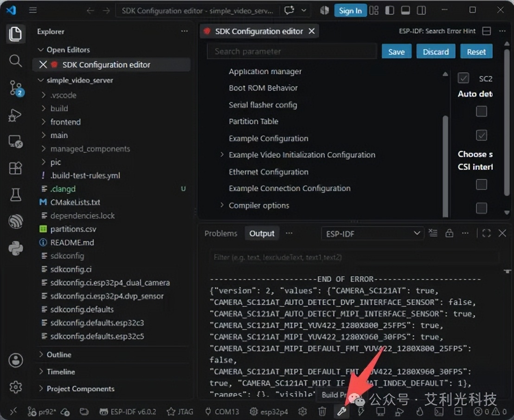Select Serial flasher config in the menu

263,105
